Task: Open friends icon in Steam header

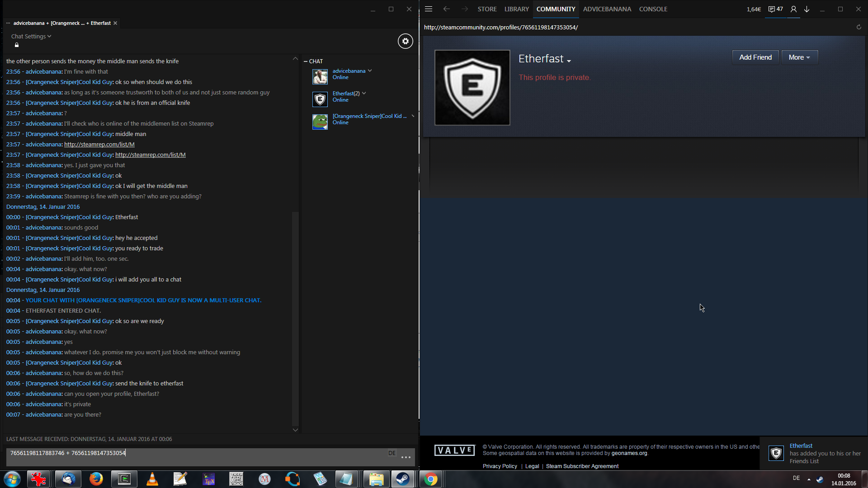Action: (x=793, y=9)
